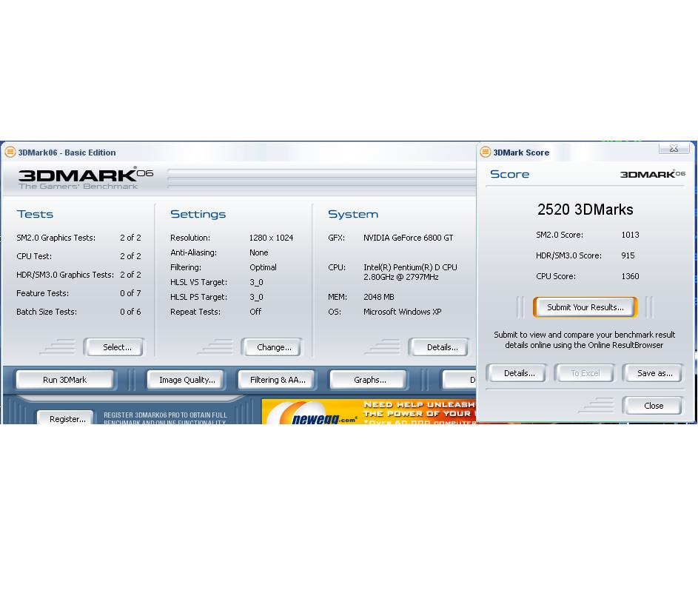The image size is (698, 616).
Task: Click the Close button in Score window
Action: pos(653,406)
